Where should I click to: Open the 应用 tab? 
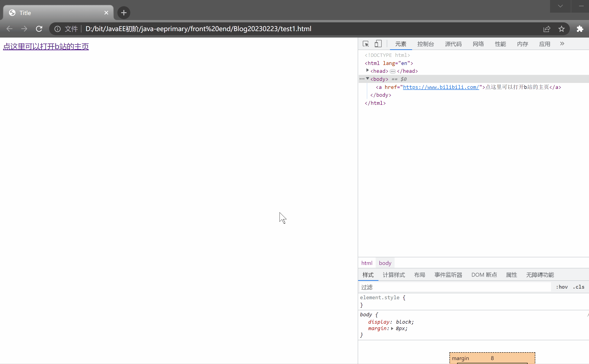coord(545,44)
